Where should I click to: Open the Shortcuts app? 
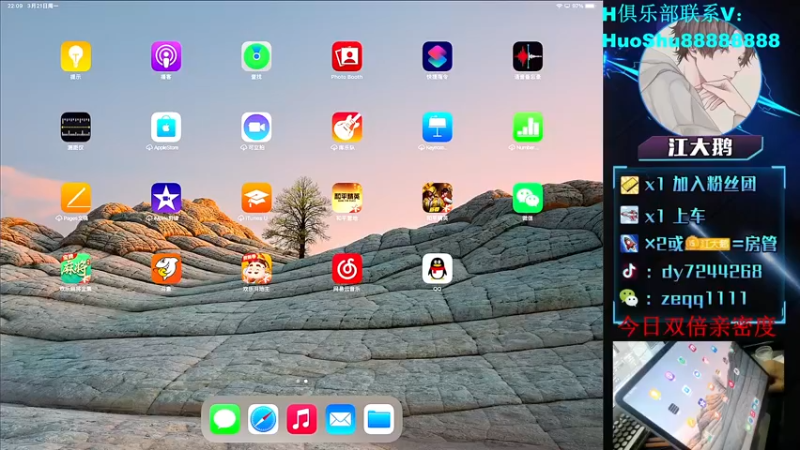point(437,56)
